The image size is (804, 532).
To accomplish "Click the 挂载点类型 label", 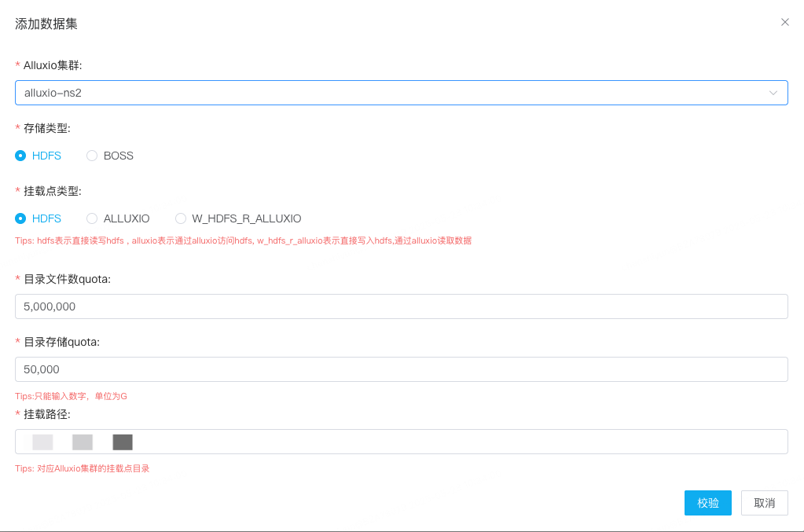I will 53,191.
